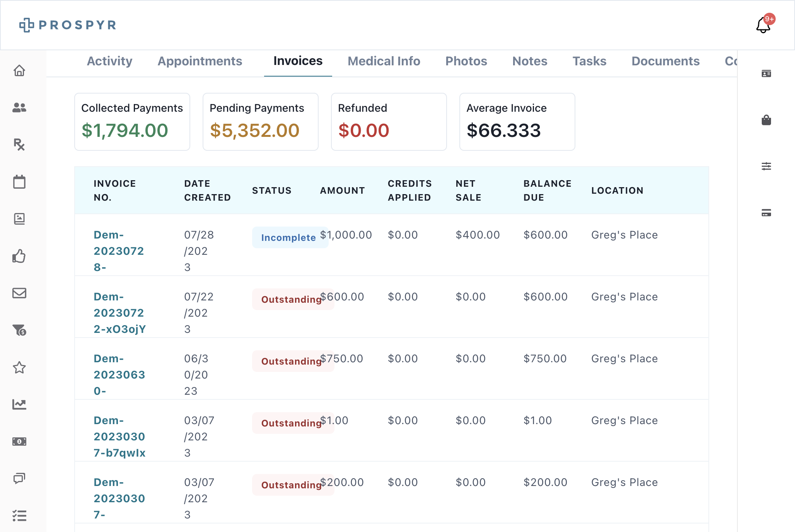
Task: Open sales funnel dollar icon
Action: [19, 330]
